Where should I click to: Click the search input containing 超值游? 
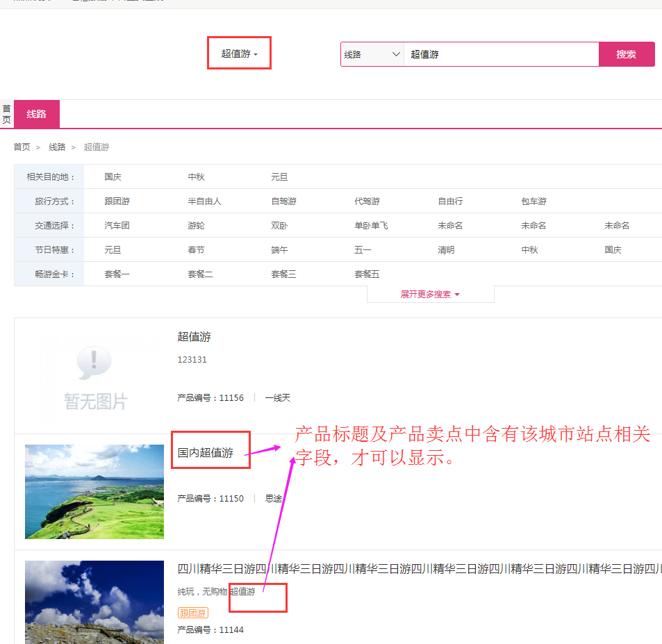(x=500, y=54)
